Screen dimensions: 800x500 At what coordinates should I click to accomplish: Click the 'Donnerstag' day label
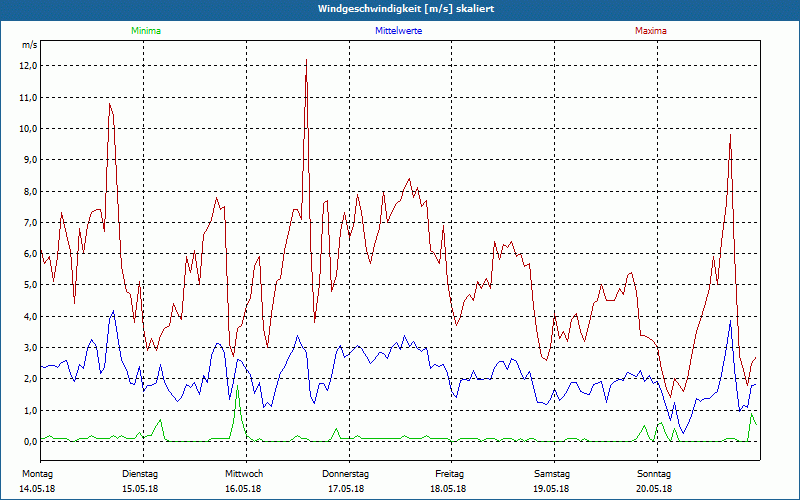pos(345,474)
